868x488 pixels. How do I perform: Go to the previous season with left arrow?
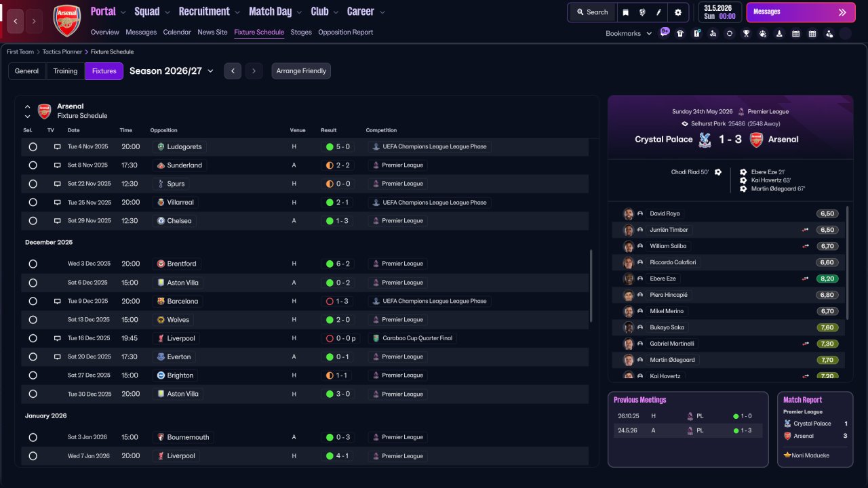click(233, 71)
